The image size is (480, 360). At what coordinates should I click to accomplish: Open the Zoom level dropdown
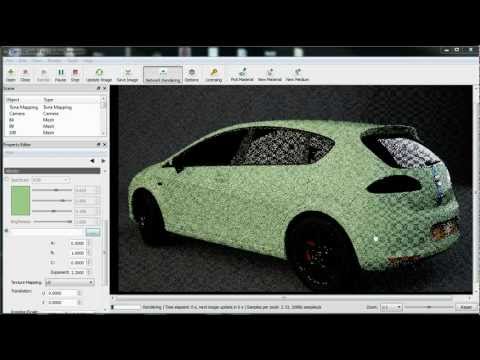click(391, 307)
